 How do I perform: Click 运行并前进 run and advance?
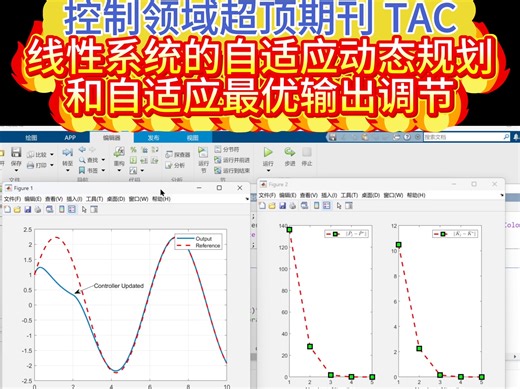tap(232, 160)
